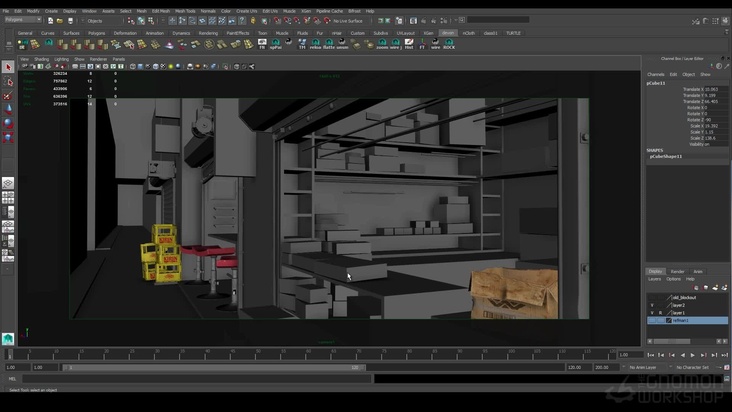This screenshot has height=412, width=732.
Task: Pick the Rotate tool sphere icon
Action: coord(8,123)
